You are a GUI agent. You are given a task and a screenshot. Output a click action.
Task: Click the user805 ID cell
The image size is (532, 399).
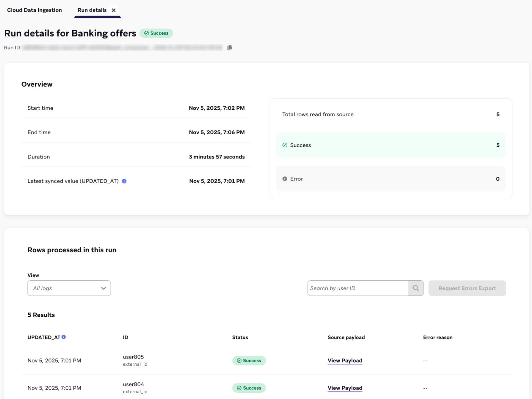click(133, 357)
